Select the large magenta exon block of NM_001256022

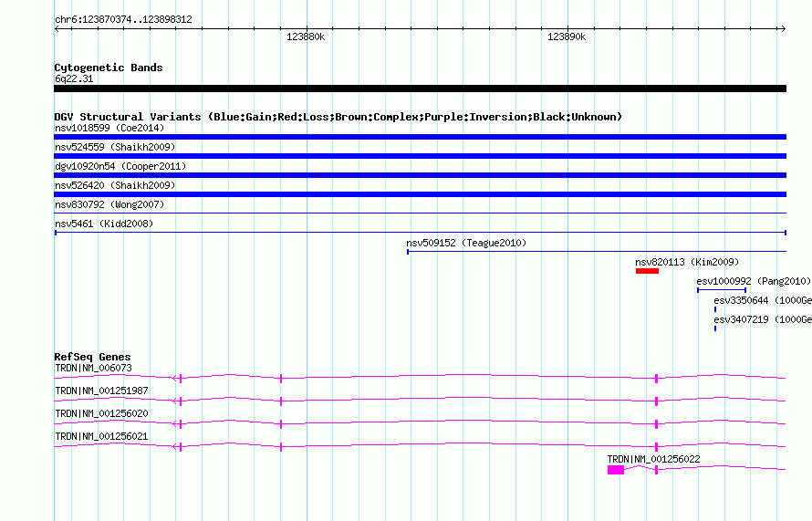(x=616, y=470)
